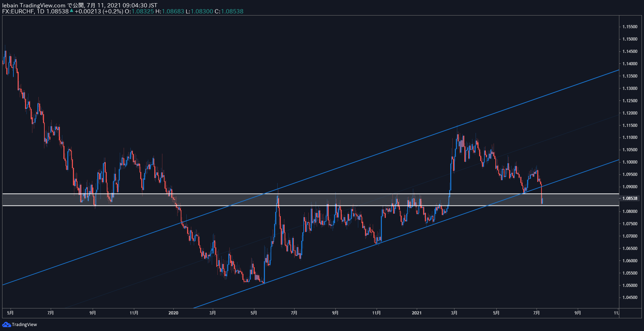Image resolution: width=644 pixels, height=331 pixels.
Task: Click the 1.04500 price axis label
Action: click(x=630, y=298)
